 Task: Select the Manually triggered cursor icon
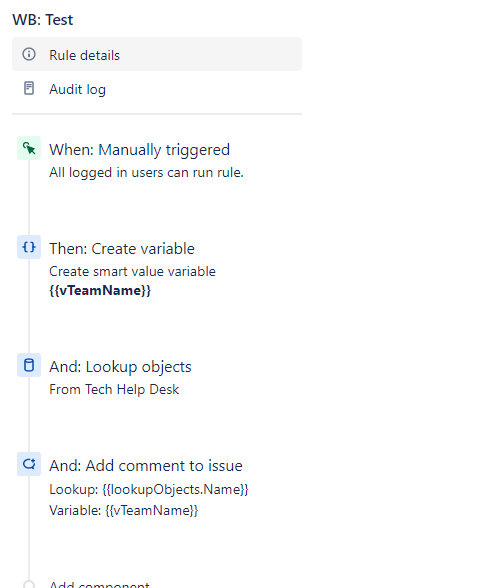[x=29, y=148]
